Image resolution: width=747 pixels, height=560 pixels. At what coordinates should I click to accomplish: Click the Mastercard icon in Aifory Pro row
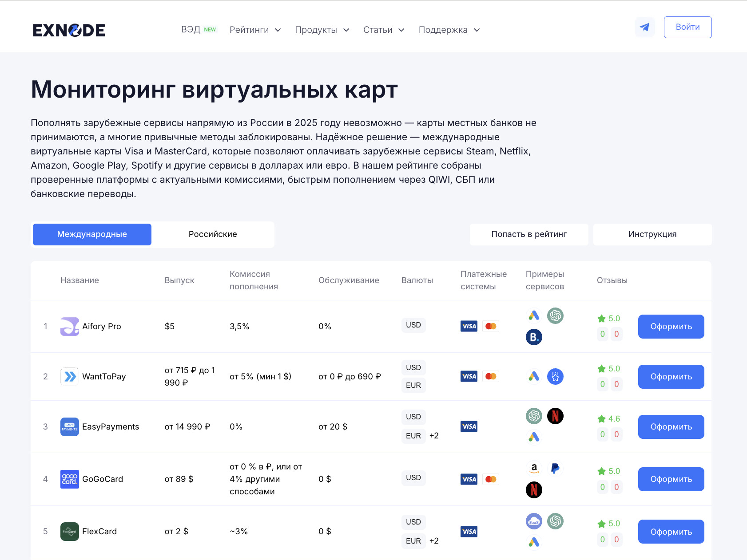click(491, 326)
